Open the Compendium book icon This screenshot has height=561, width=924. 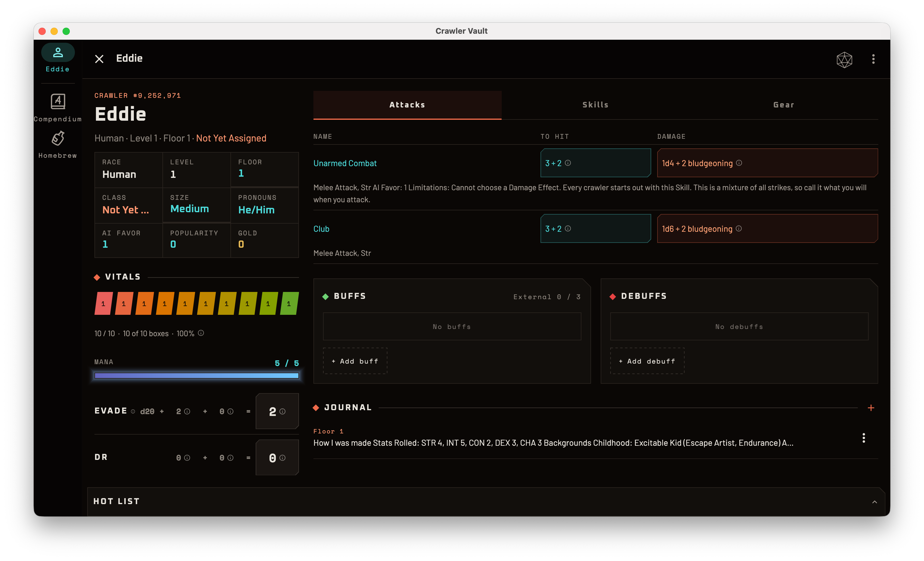58,101
